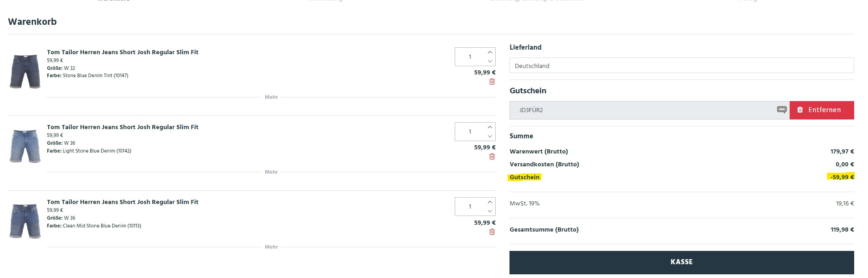The image size is (868, 278).
Task: Increase quantity of the third jeans short
Action: point(489,202)
